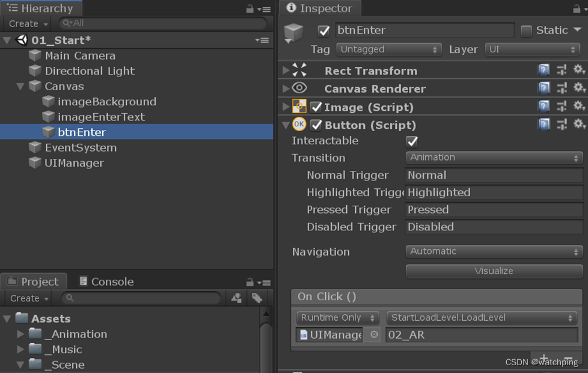The height and width of the screenshot is (373, 588).
Task: Click the Inspector panel lock icon
Action: pyautogui.click(x=577, y=8)
